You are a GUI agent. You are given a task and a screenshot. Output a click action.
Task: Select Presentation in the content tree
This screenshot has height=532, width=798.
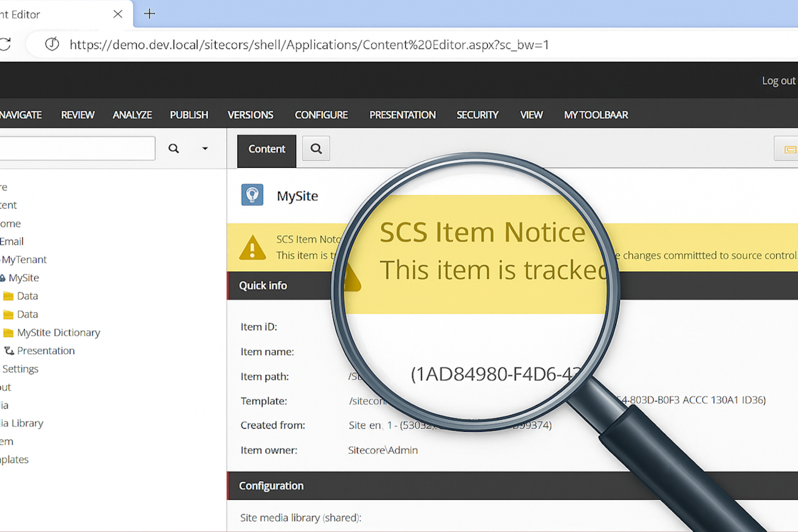click(46, 351)
